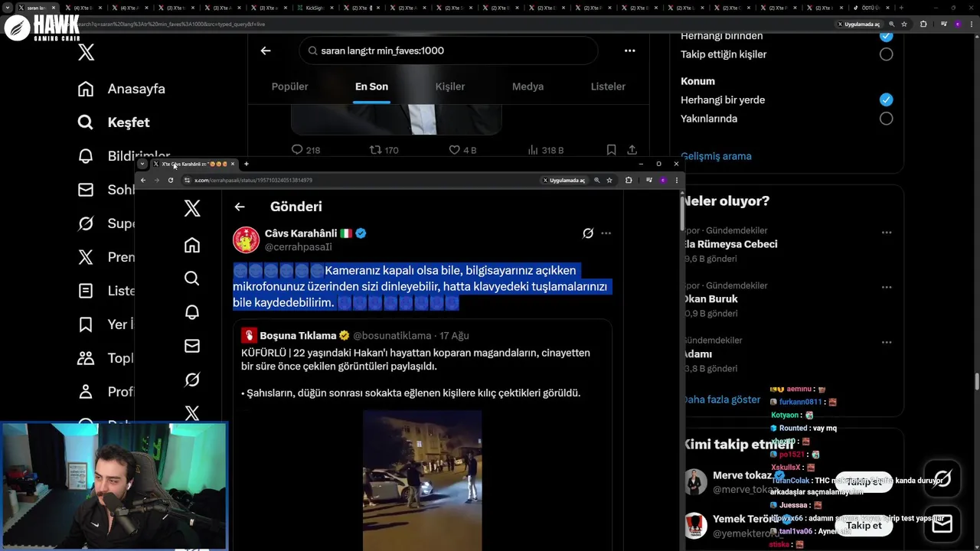This screenshot has height=551, width=980.
Task: Share the post in search results
Action: pyautogui.click(x=632, y=150)
